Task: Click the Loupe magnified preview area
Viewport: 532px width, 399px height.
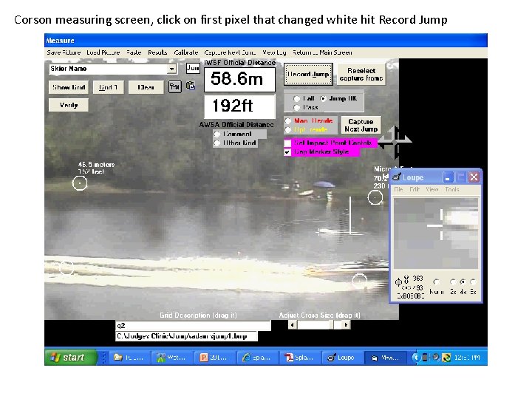Action: tap(436, 233)
